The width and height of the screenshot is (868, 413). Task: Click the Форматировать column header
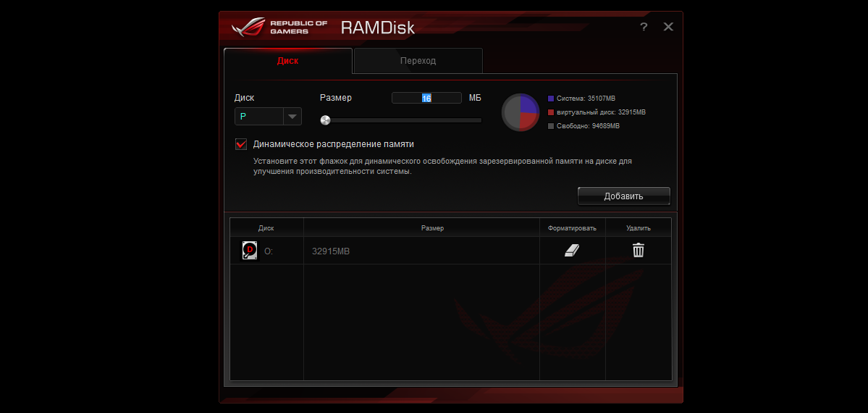click(x=573, y=228)
